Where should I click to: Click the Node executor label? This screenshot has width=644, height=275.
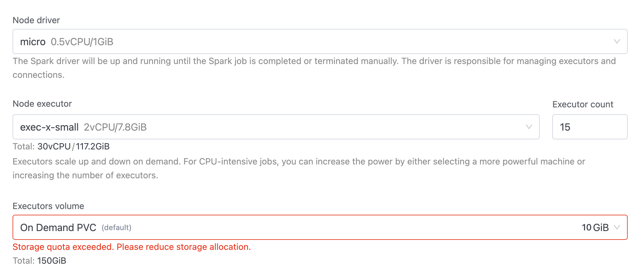point(42,104)
